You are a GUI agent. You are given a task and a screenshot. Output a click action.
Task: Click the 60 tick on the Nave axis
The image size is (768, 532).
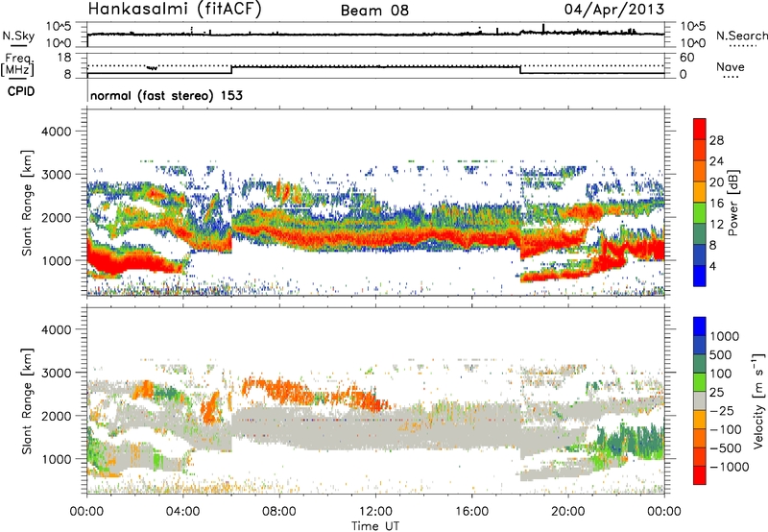point(686,58)
